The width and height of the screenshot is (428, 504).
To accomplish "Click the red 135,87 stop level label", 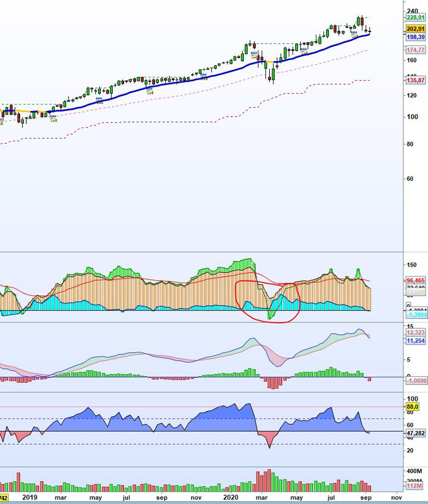I will 415,80.
